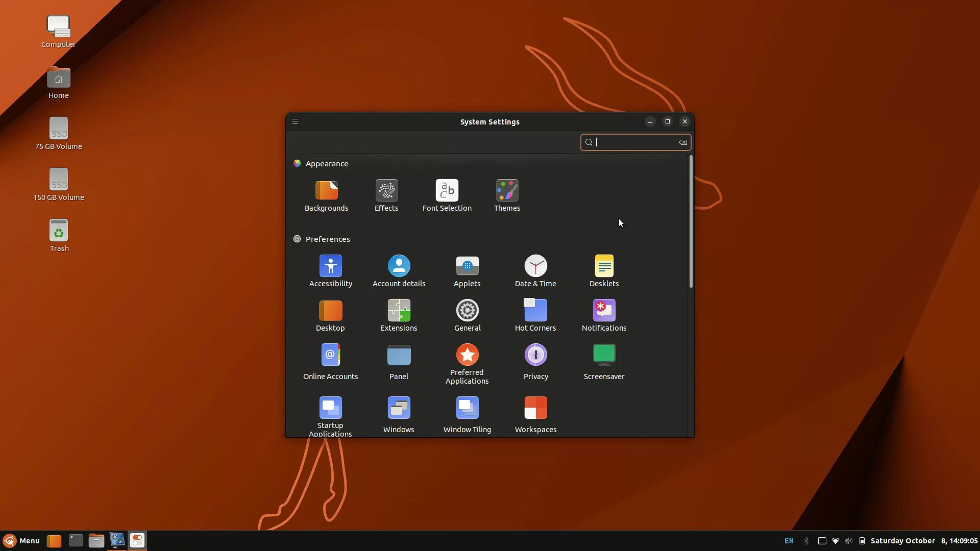
Task: Open Workspaces settings
Action: tap(535, 413)
